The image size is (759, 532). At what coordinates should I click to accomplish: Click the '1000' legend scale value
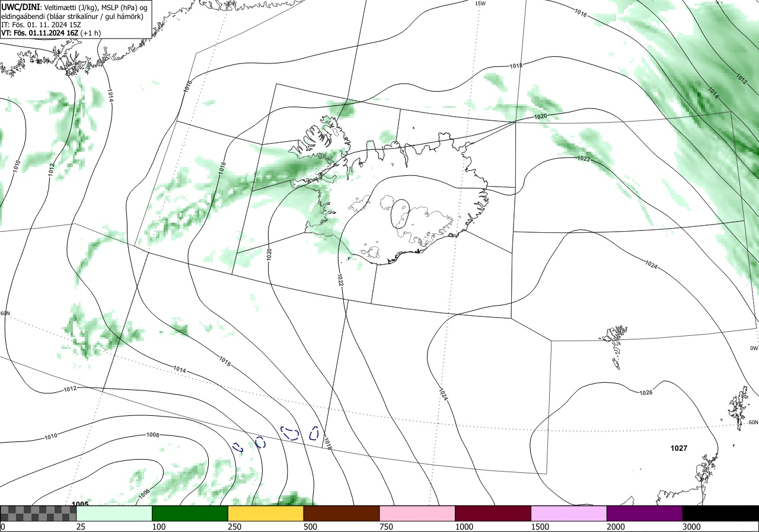click(464, 527)
